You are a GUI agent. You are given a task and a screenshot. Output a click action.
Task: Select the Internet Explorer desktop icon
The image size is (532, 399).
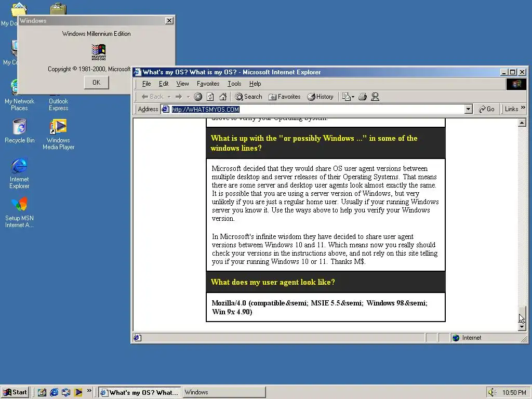point(19,174)
